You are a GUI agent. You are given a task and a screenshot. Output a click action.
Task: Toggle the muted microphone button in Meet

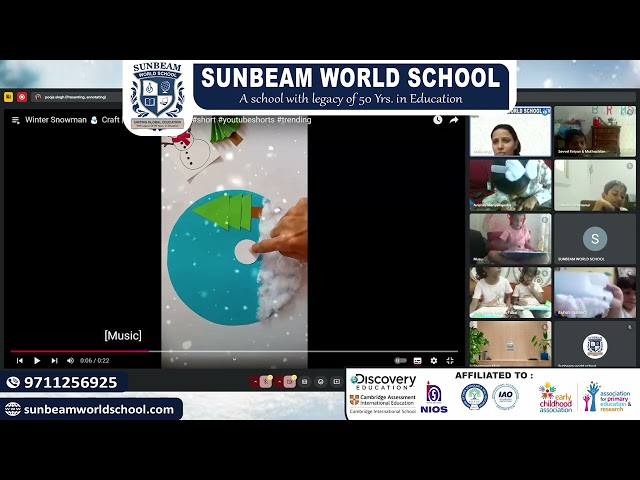point(266,382)
